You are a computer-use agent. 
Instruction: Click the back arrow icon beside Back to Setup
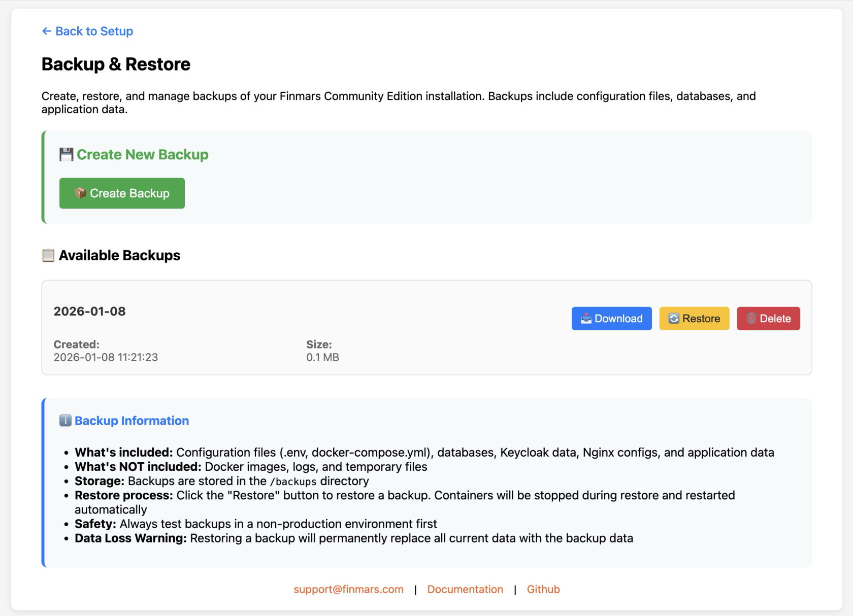(47, 31)
